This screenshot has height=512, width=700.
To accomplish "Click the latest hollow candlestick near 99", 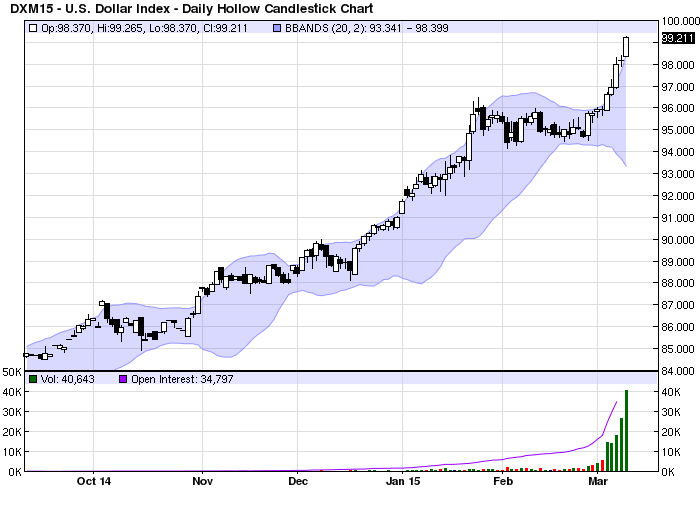I will pyautogui.click(x=626, y=46).
